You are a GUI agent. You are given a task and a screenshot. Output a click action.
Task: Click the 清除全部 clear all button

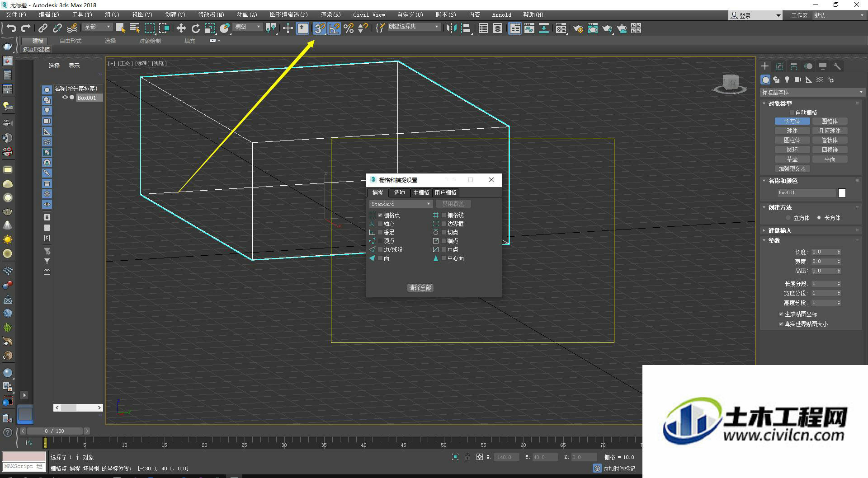pos(420,288)
